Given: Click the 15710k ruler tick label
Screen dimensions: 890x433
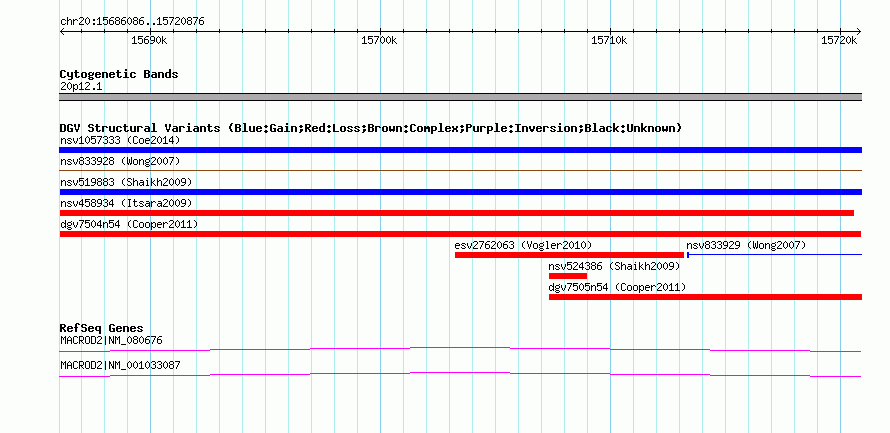Looking at the screenshot, I should pyautogui.click(x=609, y=41).
